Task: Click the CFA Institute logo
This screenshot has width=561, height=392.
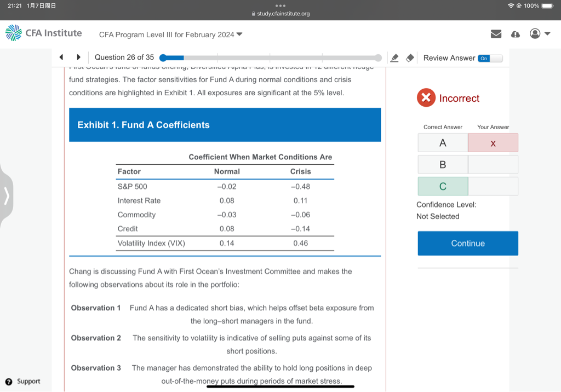Action: point(44,33)
